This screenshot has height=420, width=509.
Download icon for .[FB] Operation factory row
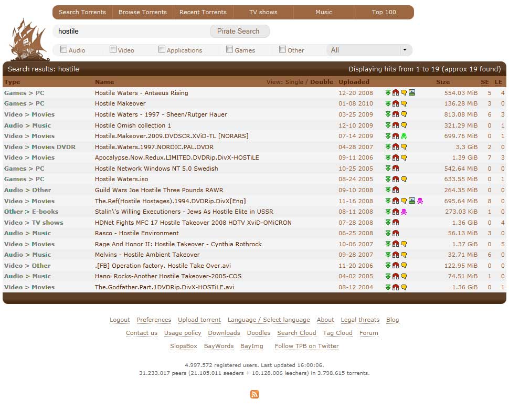click(388, 265)
